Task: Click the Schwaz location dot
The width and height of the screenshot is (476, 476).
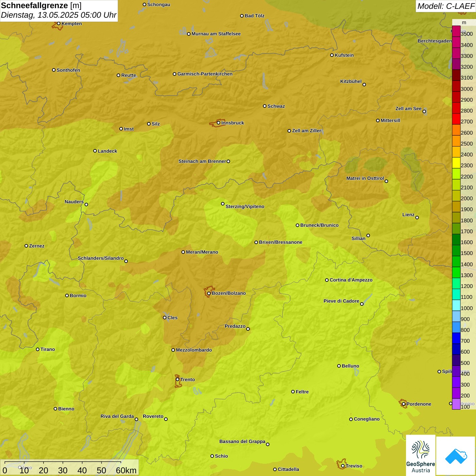Action: click(265, 106)
